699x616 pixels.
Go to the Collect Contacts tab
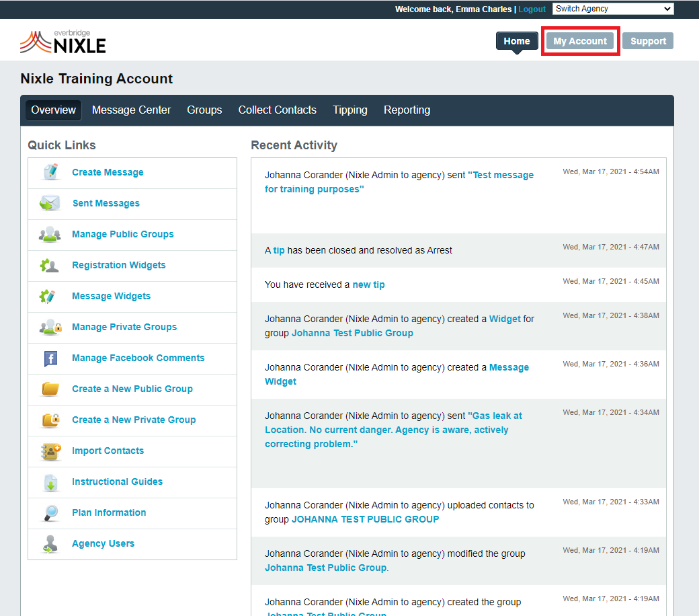pos(277,110)
